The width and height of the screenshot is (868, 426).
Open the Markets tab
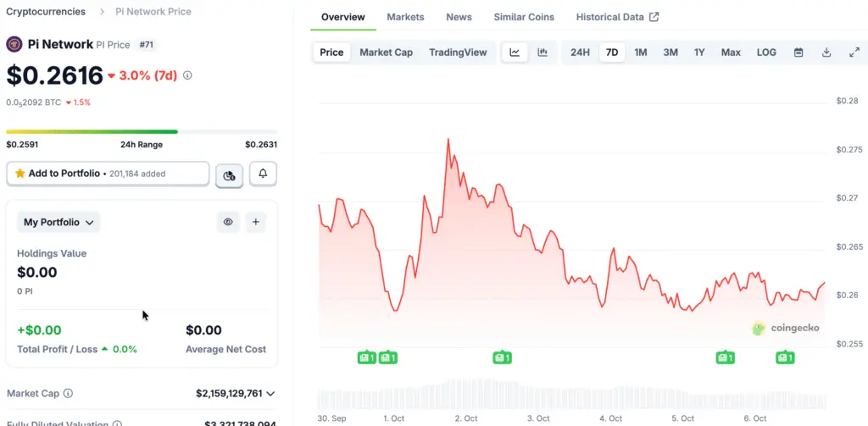tap(405, 17)
